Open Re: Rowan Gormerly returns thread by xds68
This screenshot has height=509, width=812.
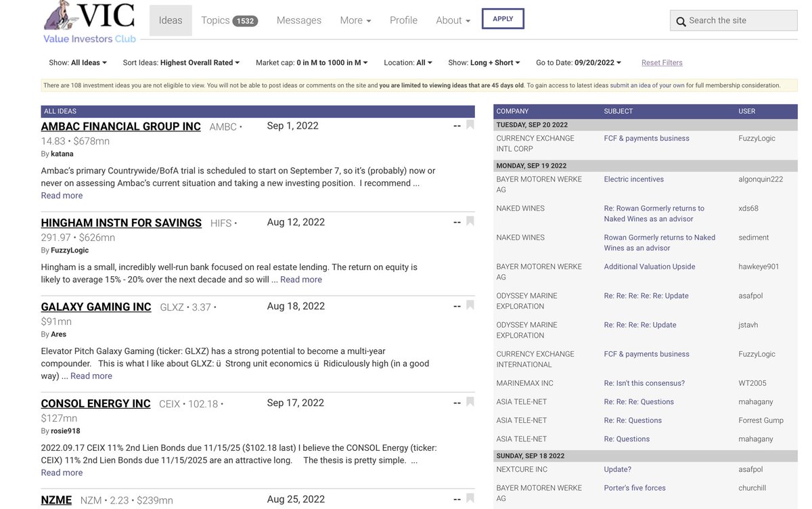coord(654,214)
